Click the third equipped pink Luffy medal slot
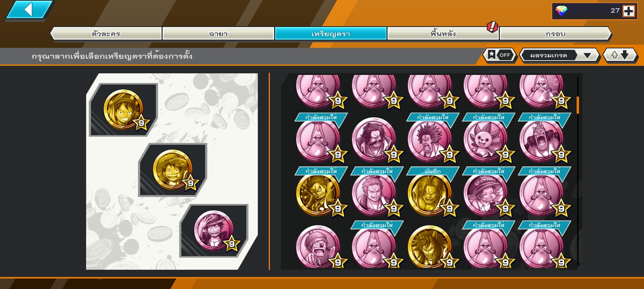 pos(214,231)
